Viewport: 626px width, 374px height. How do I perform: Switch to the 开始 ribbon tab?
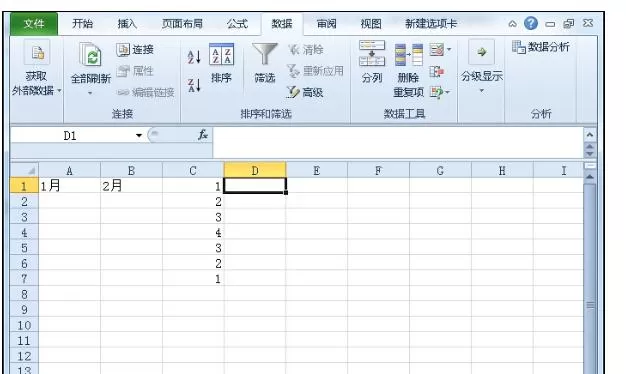click(82, 24)
